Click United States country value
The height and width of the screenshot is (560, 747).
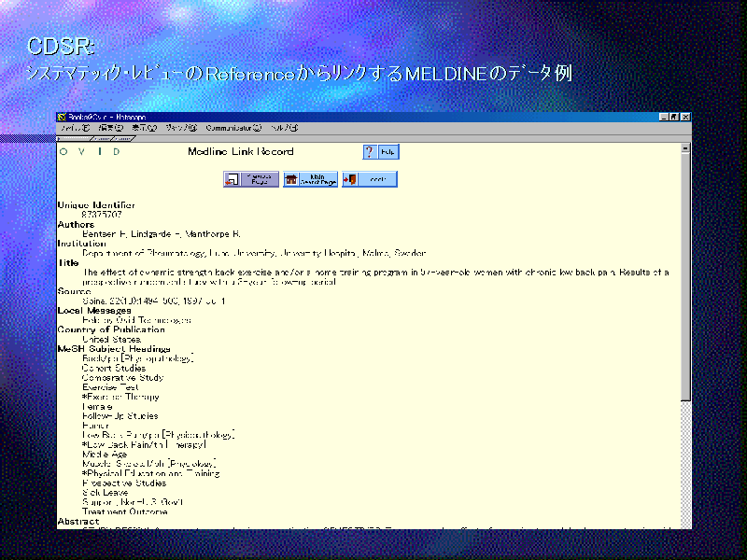coord(111,339)
